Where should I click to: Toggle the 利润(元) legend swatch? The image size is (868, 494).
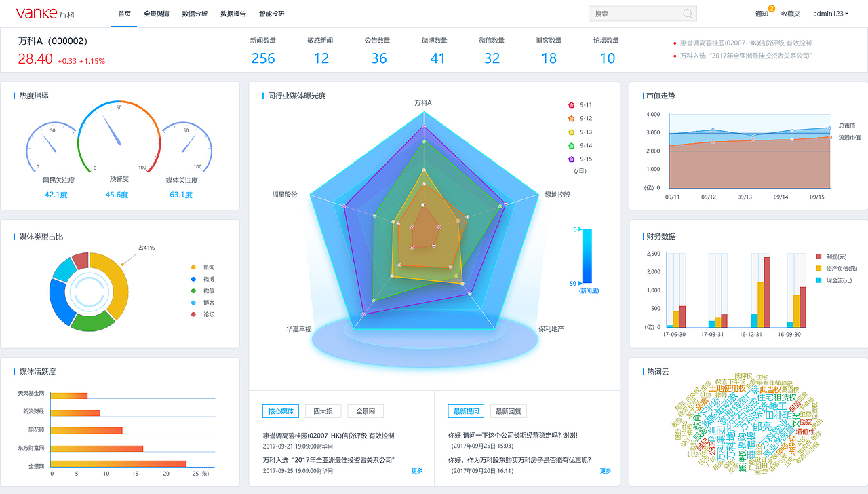pos(819,257)
